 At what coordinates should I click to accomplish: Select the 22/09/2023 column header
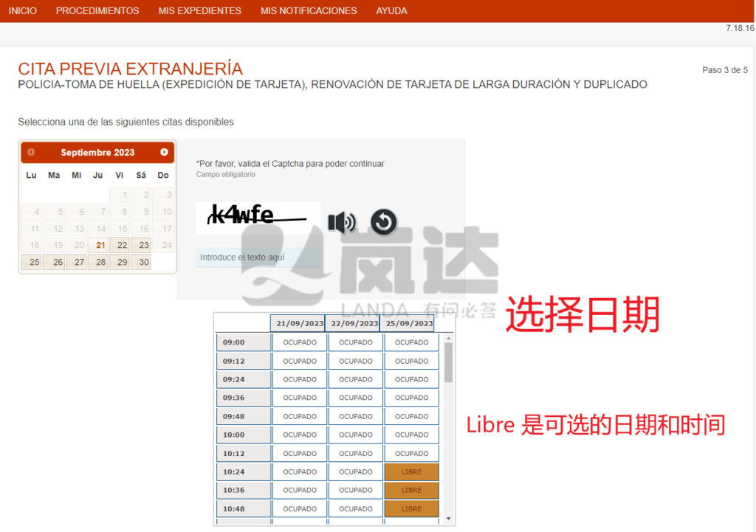point(356,323)
